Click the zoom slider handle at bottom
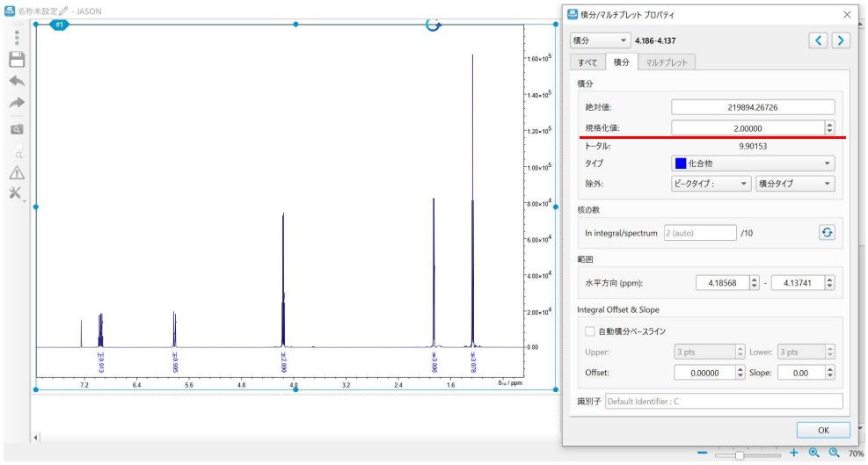 click(740, 454)
